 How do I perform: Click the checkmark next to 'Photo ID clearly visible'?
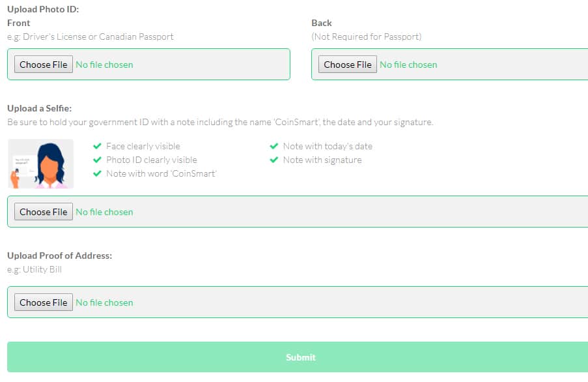(98, 160)
